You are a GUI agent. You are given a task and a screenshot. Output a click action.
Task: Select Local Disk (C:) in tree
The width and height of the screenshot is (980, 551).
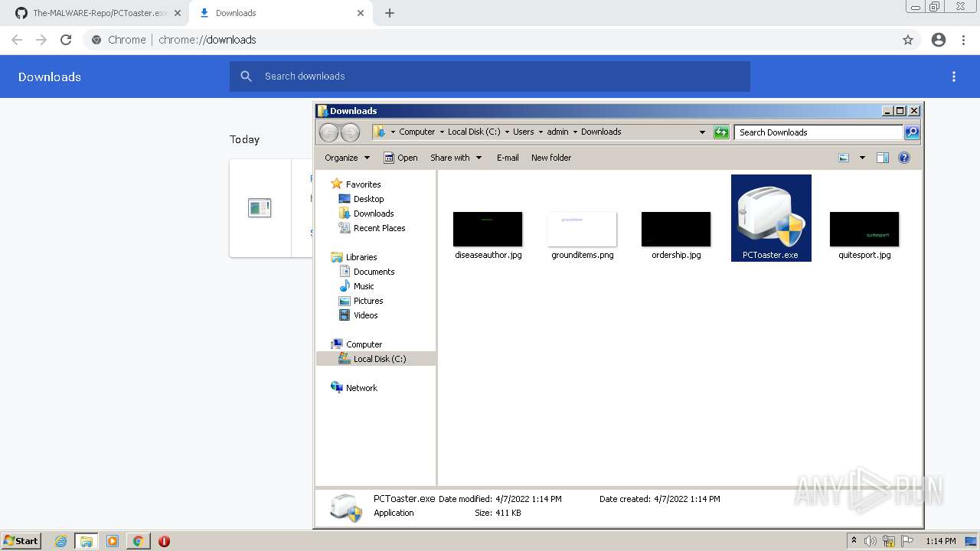[x=376, y=359]
